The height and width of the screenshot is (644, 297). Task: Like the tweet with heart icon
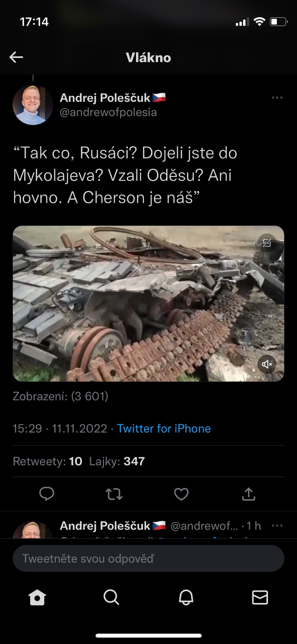(181, 494)
